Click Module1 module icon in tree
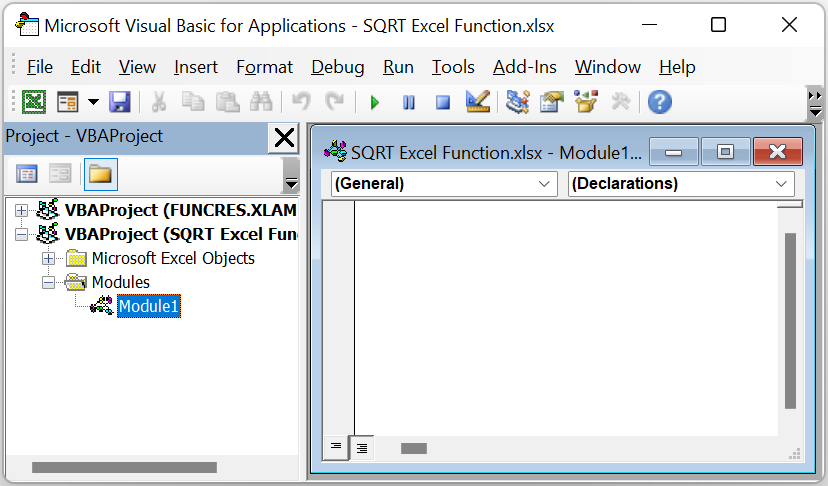Screen dimensions: 828x486 point(101,306)
